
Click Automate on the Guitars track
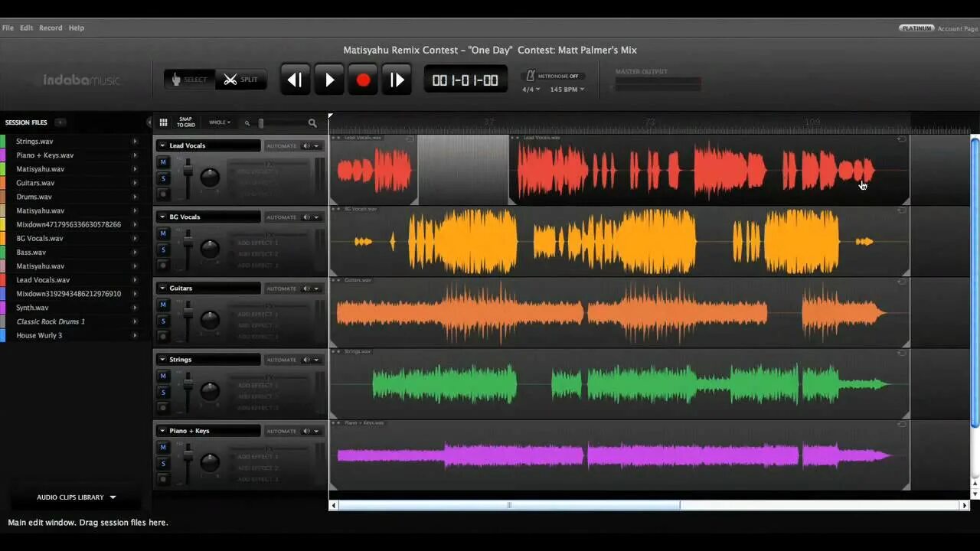(281, 289)
